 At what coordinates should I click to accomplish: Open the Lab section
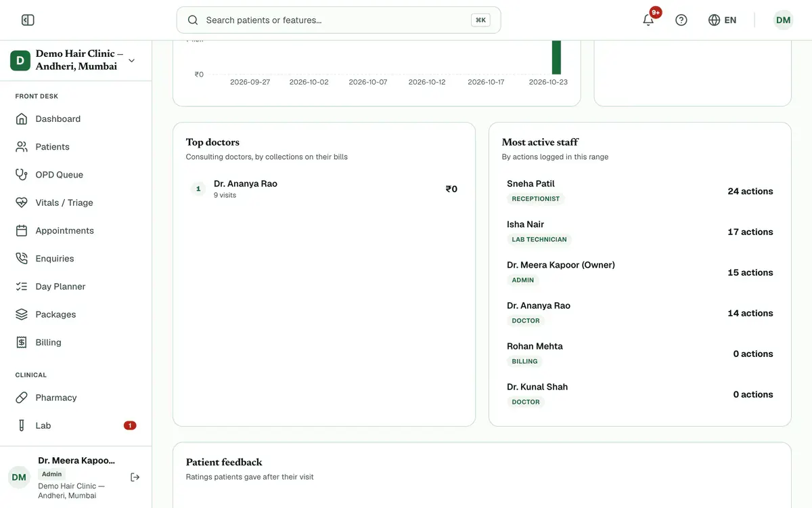(76, 425)
